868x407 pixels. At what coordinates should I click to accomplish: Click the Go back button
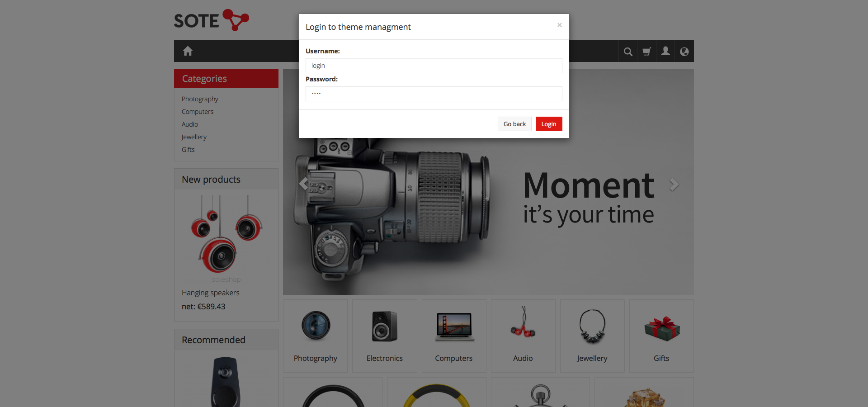[514, 124]
